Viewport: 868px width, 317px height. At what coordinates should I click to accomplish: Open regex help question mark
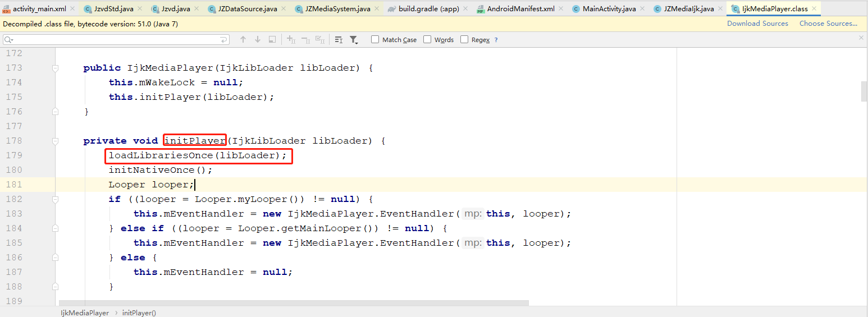point(496,40)
